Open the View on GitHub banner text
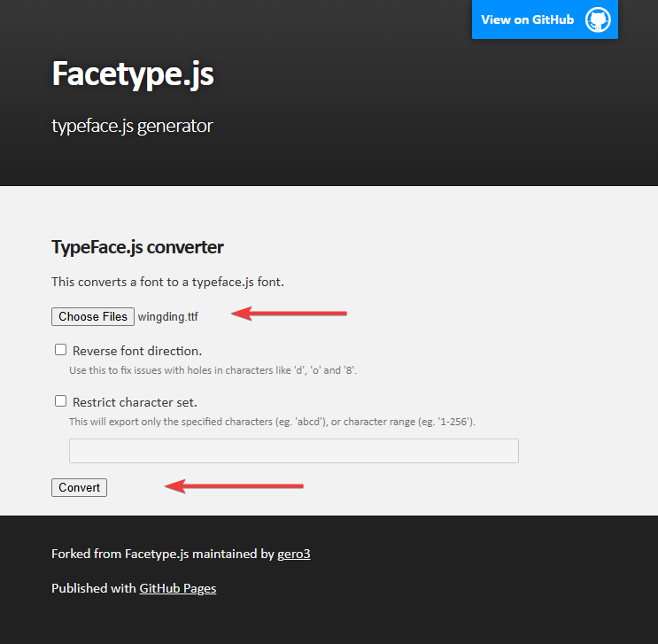The image size is (658, 644). tap(527, 20)
